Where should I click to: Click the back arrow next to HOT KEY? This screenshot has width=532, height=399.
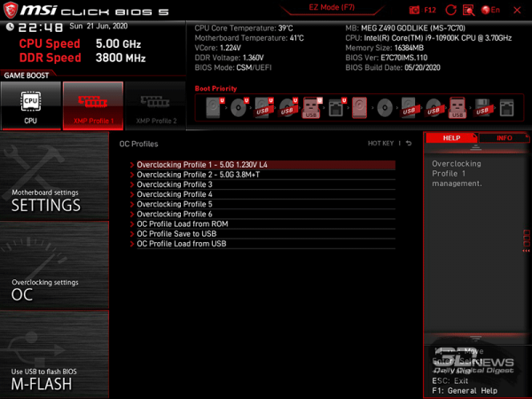click(409, 143)
